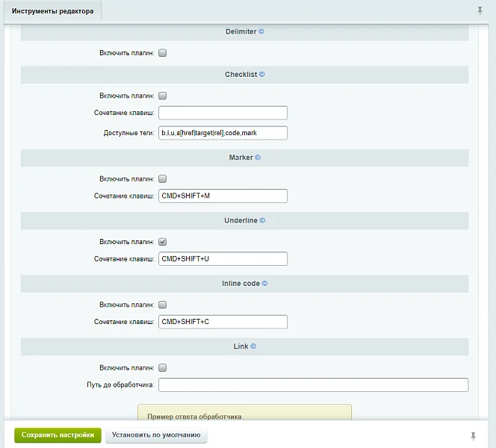The width and height of the screenshot is (496, 448).
Task: Click the Пример ответа обработчика note text
Action: click(194, 417)
